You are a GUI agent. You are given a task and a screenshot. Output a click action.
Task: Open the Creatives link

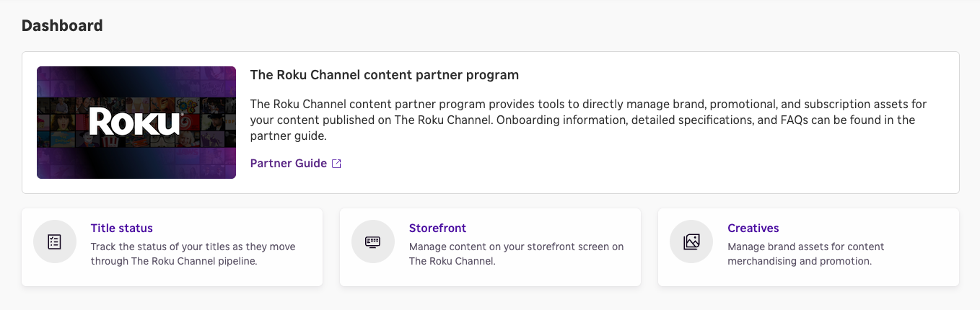pos(753,229)
